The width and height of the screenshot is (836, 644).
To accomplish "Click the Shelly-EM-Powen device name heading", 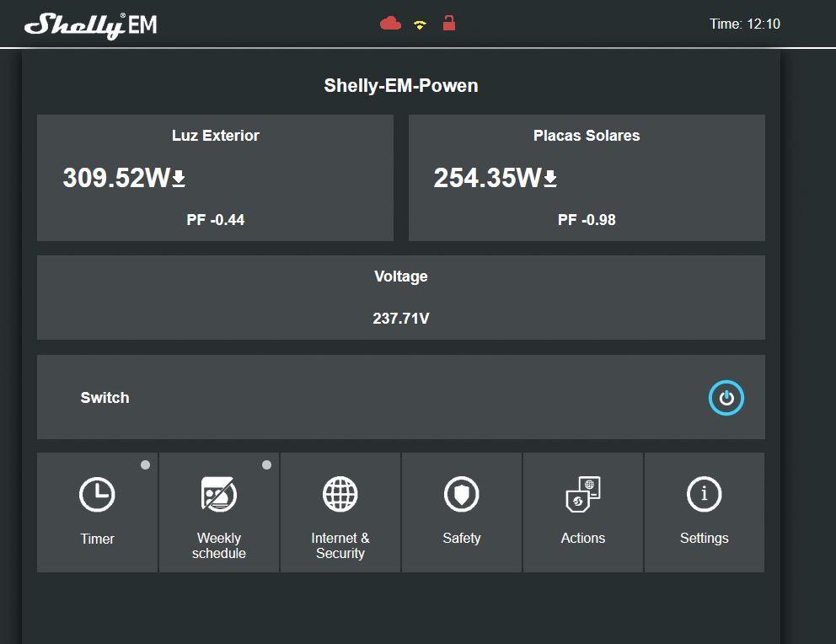I will click(x=401, y=86).
